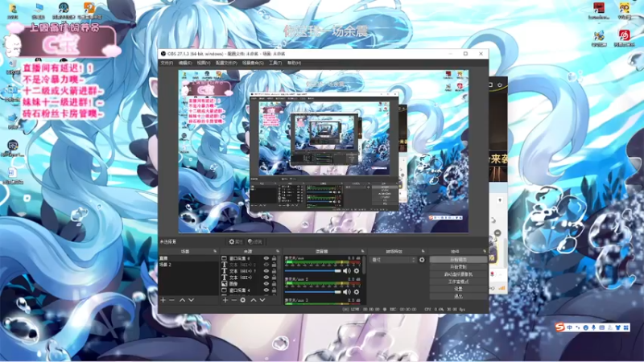Lock the 窗口采集 8 source

point(274,258)
